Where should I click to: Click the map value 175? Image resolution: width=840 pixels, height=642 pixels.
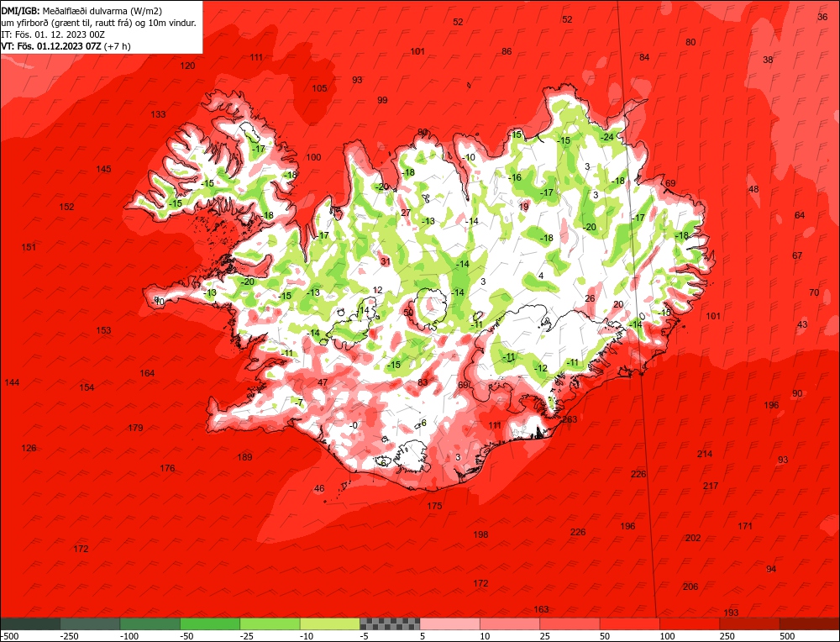[x=434, y=506]
